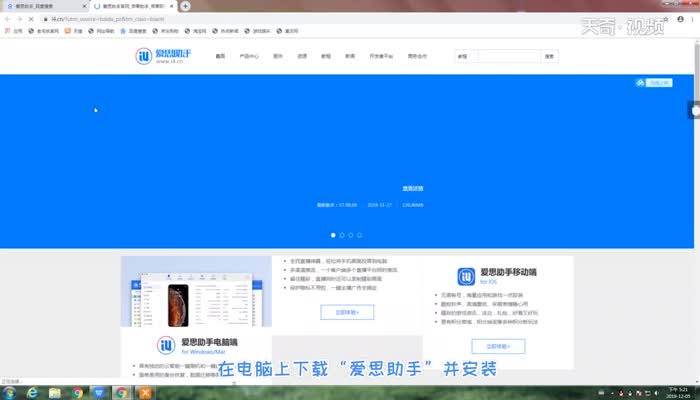Close the first Baidu search tab
700x400 pixels.
[x=84, y=6]
